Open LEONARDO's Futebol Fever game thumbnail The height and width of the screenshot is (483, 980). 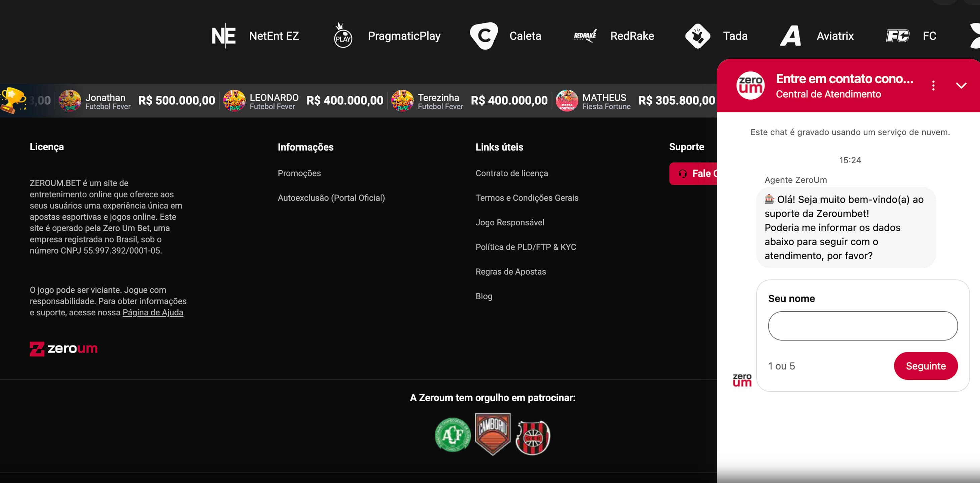click(234, 100)
